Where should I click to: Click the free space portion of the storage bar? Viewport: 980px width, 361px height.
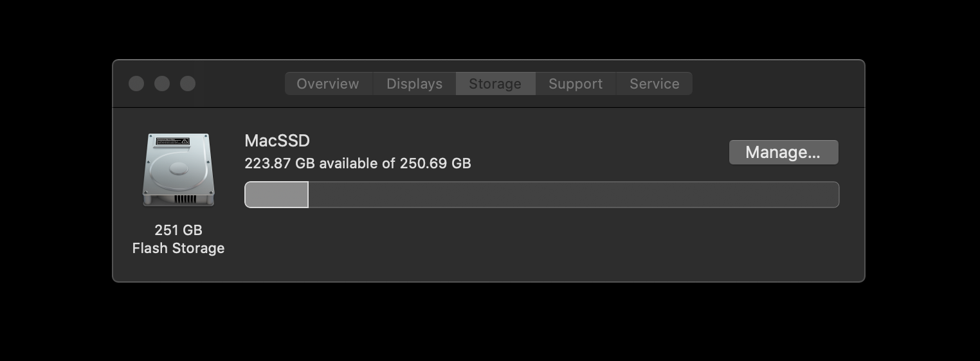(x=572, y=195)
